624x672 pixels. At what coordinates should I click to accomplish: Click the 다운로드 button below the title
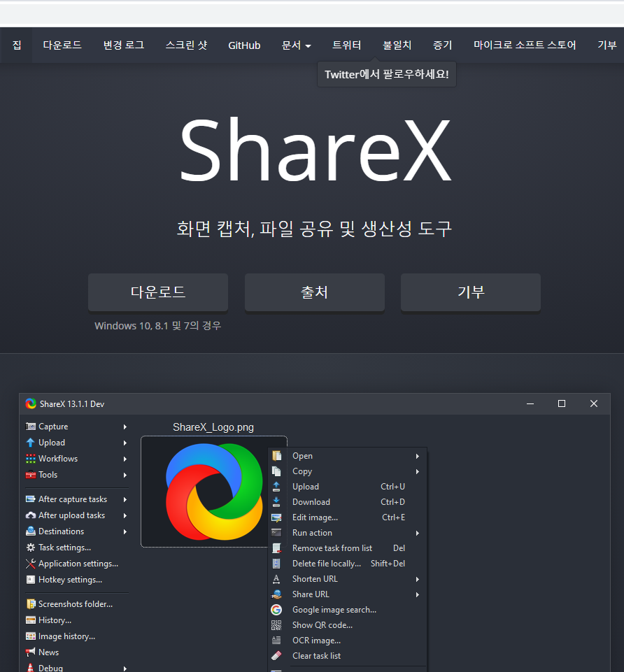point(158,292)
